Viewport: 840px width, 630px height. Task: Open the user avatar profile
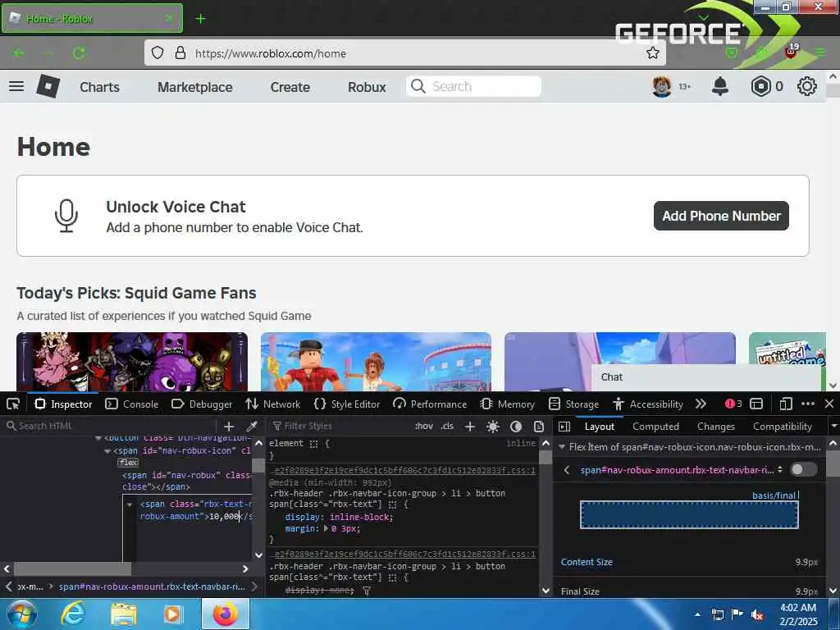click(662, 86)
